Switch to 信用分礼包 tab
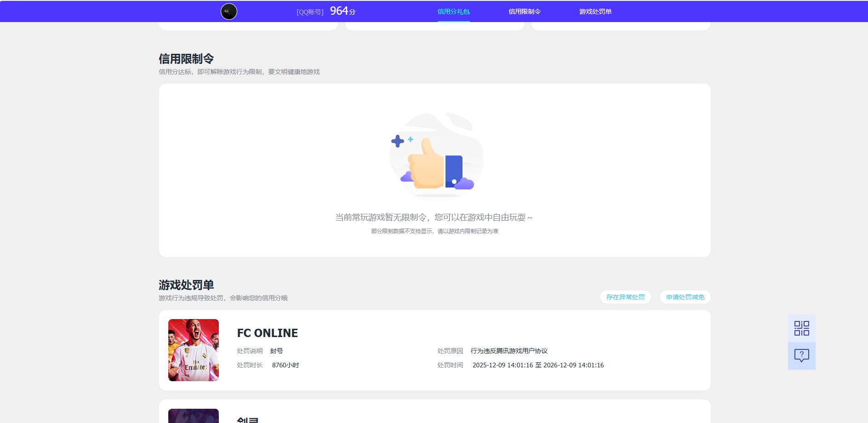The width and height of the screenshot is (868, 423). pyautogui.click(x=453, y=11)
